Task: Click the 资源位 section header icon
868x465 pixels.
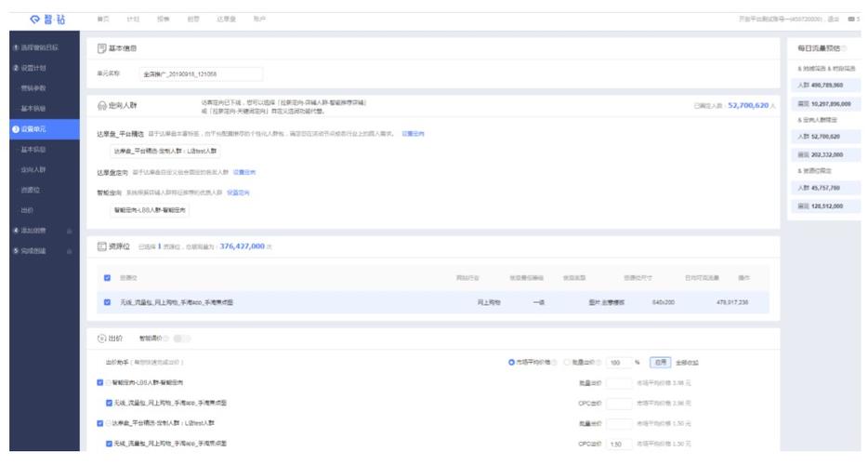Action: click(102, 246)
